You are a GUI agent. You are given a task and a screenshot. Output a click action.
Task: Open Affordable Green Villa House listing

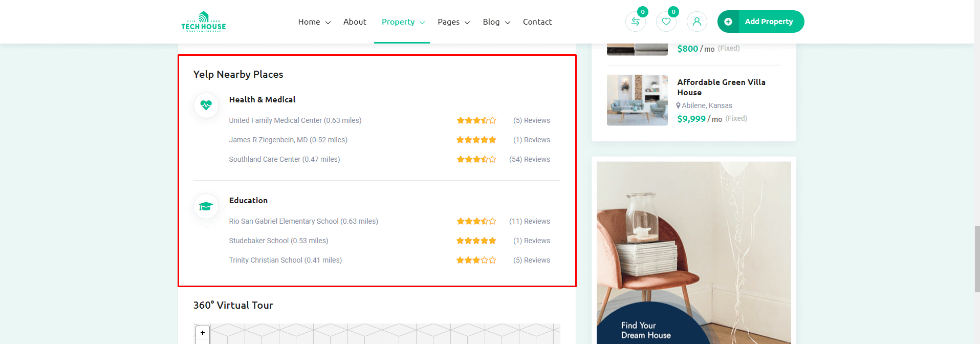point(721,87)
